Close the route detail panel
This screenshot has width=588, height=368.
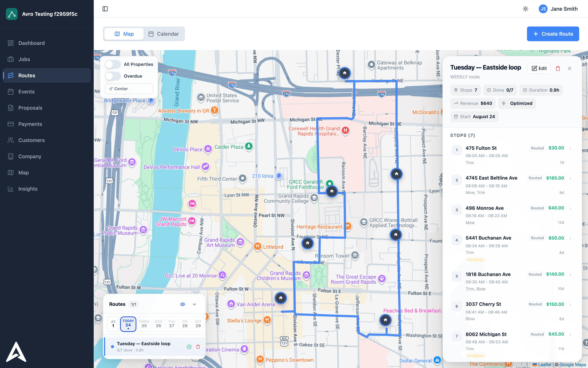pos(569,68)
